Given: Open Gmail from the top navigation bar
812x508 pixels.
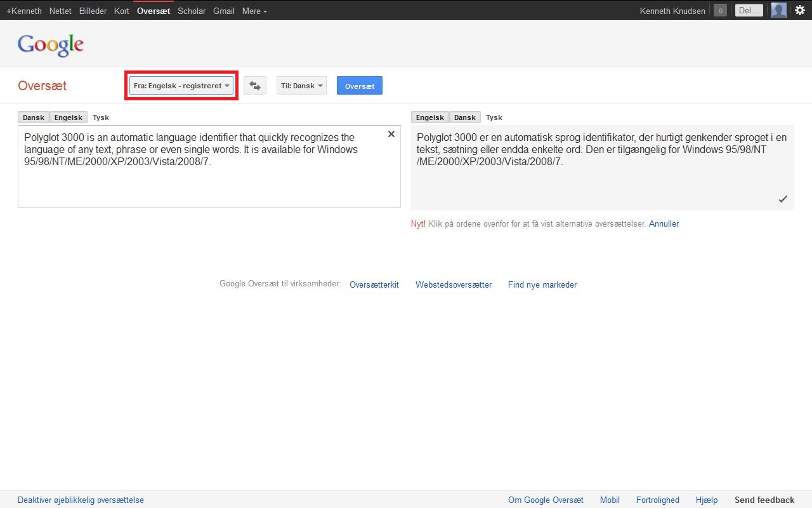Looking at the screenshot, I should coord(223,11).
